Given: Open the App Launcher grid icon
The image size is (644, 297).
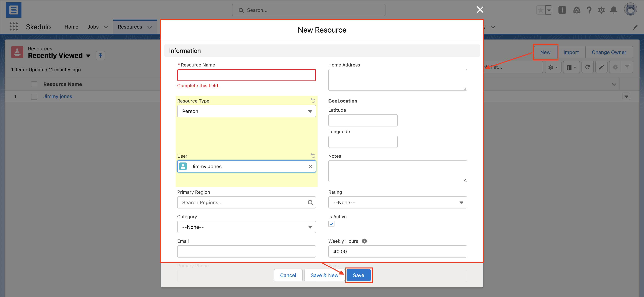Looking at the screenshot, I should [x=13, y=26].
